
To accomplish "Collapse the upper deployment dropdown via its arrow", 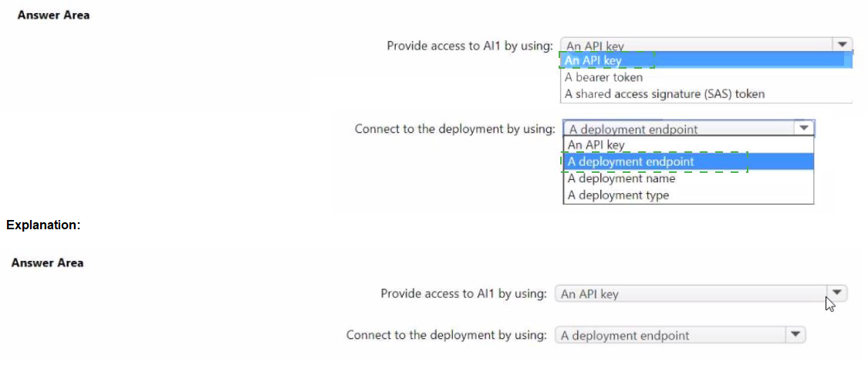I will coord(804,129).
